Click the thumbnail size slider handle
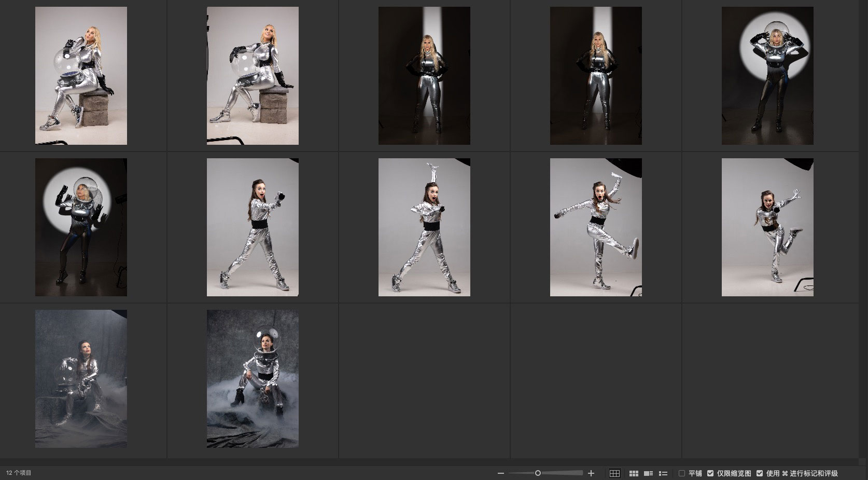Viewport: 868px width, 480px height. click(x=538, y=473)
